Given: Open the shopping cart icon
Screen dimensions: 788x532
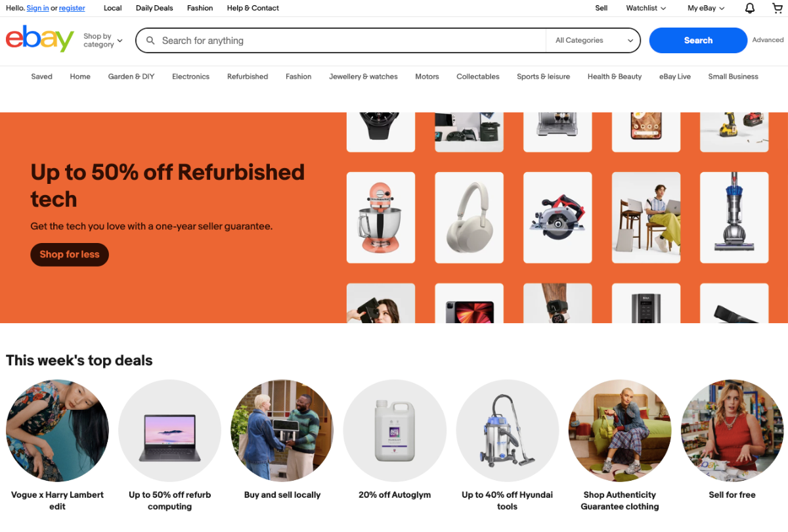Looking at the screenshot, I should (x=777, y=8).
